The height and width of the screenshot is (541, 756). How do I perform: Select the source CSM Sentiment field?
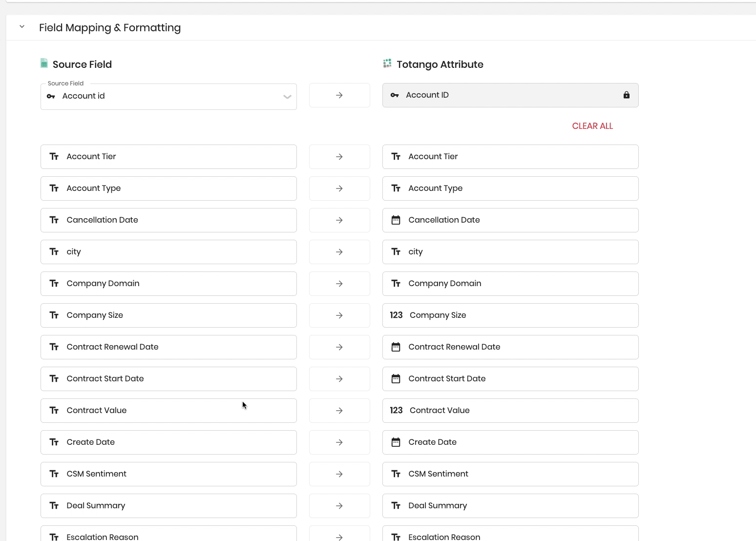pyautogui.click(x=168, y=474)
